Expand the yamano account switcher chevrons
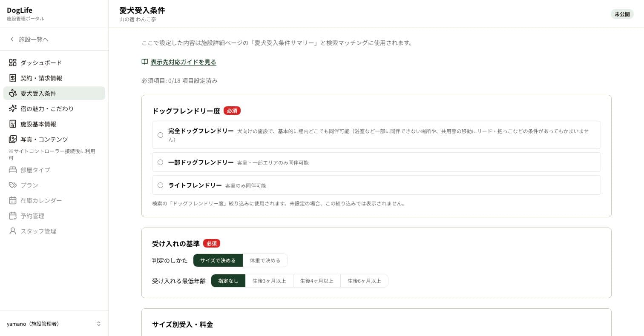This screenshot has width=644, height=336. [99, 324]
